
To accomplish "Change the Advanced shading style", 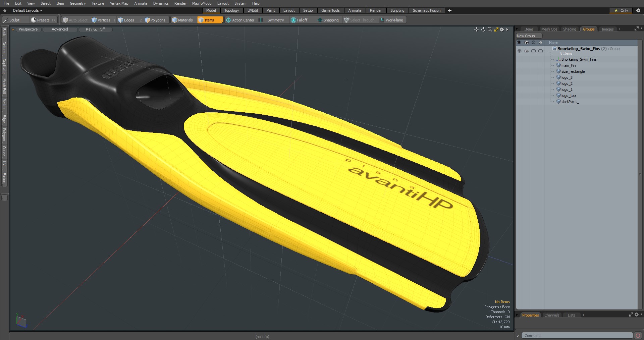I will click(60, 30).
